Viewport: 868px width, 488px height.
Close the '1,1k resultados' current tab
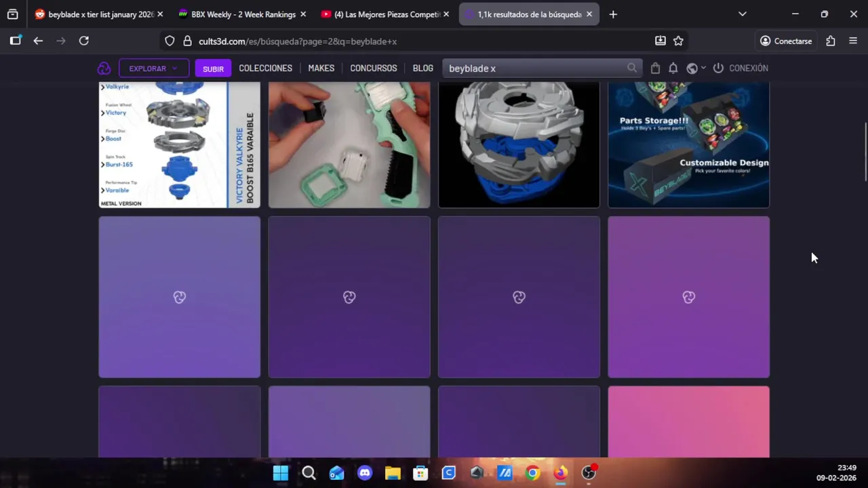click(x=589, y=14)
